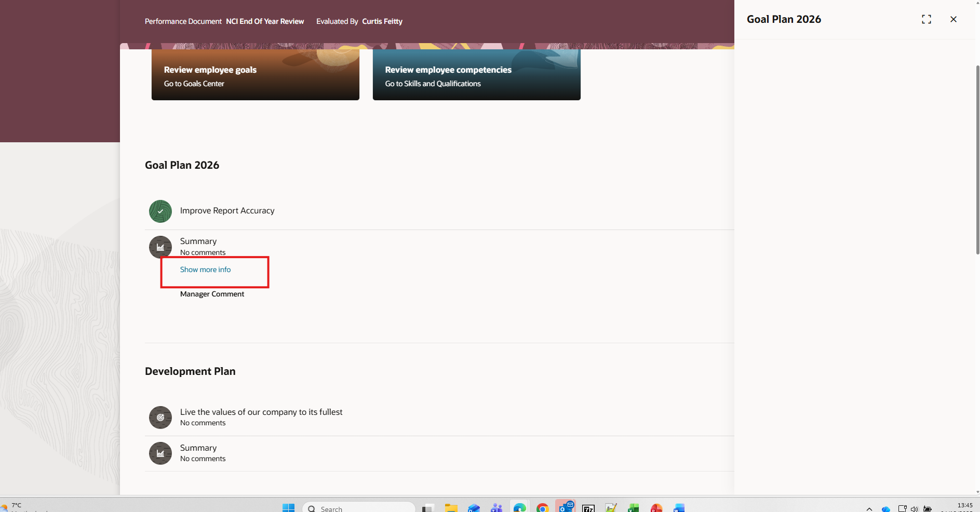The image size is (980, 512).
Task: Click the fullscreen expand icon in Goal Plan 2026 panel
Action: pos(927,19)
